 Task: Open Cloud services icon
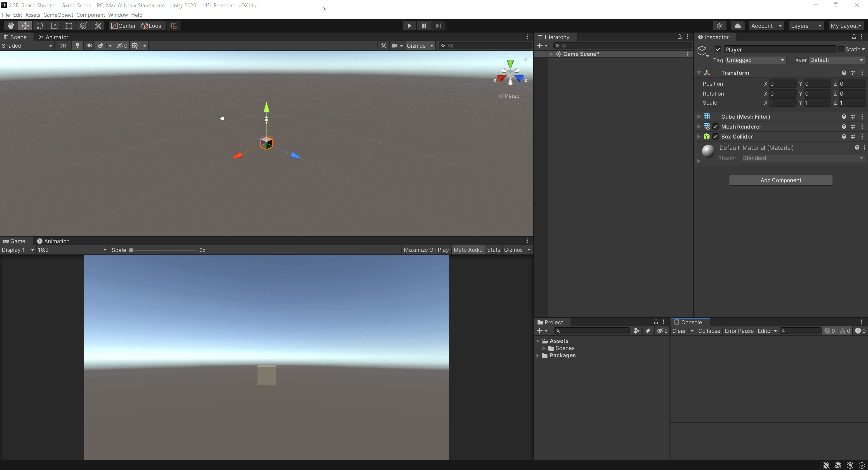tap(738, 26)
